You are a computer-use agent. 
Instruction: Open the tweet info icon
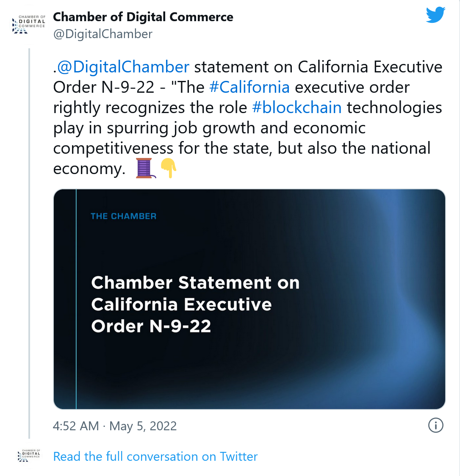click(x=435, y=425)
